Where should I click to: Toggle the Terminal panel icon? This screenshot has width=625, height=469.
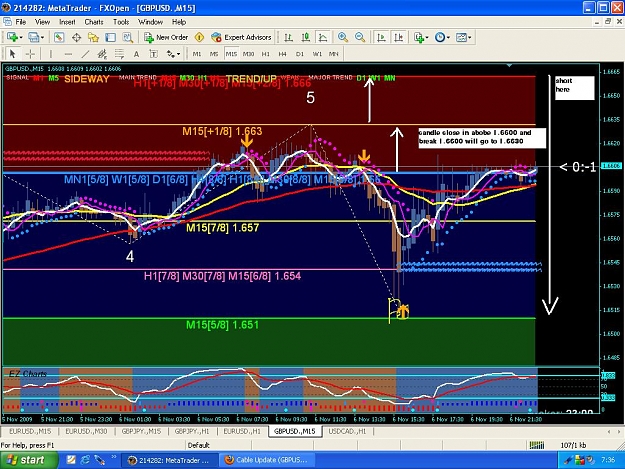pos(110,37)
